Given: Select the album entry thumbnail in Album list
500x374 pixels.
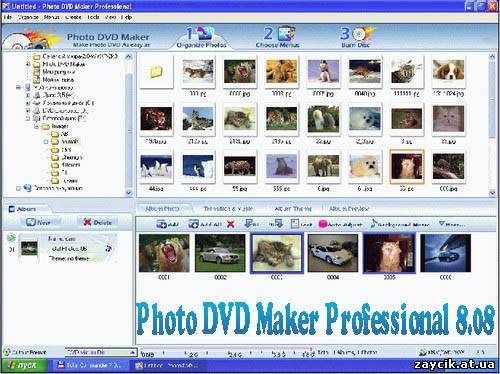Looking at the screenshot, I should (x=29, y=248).
